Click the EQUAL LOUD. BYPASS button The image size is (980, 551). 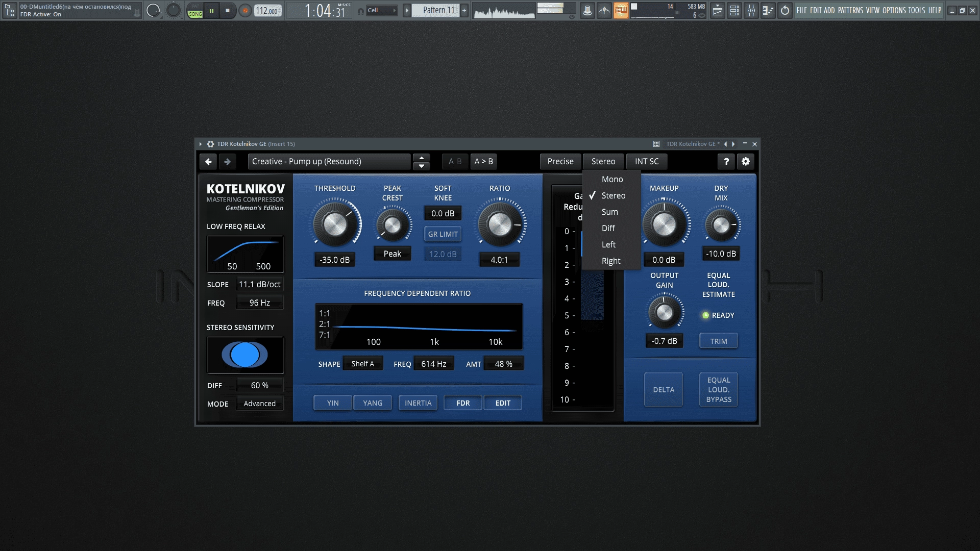[719, 390]
